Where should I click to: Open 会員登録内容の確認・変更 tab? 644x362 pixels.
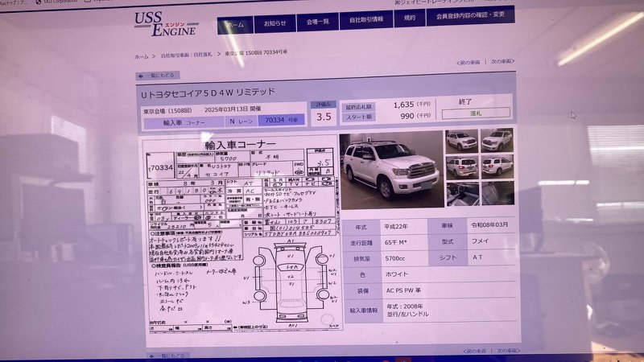pos(470,15)
